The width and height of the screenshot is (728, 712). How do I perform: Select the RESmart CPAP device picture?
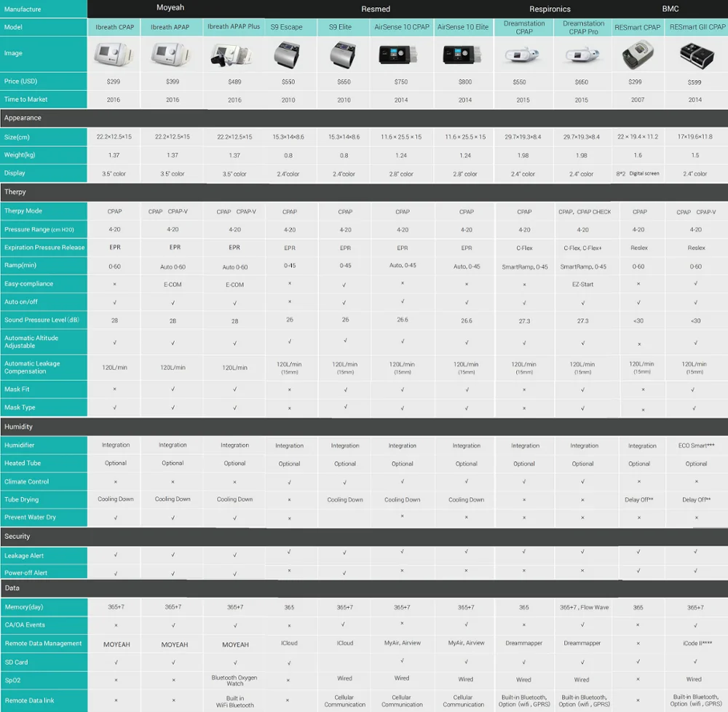click(x=638, y=55)
